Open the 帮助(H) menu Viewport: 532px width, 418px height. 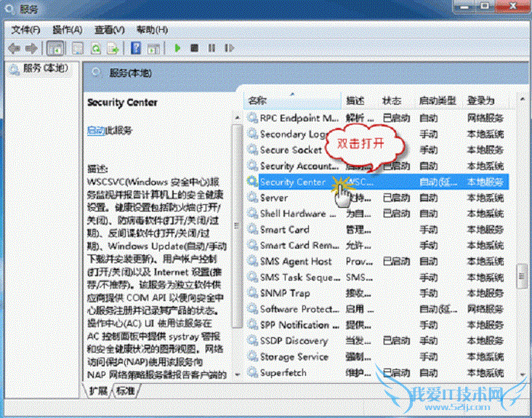pyautogui.click(x=152, y=30)
